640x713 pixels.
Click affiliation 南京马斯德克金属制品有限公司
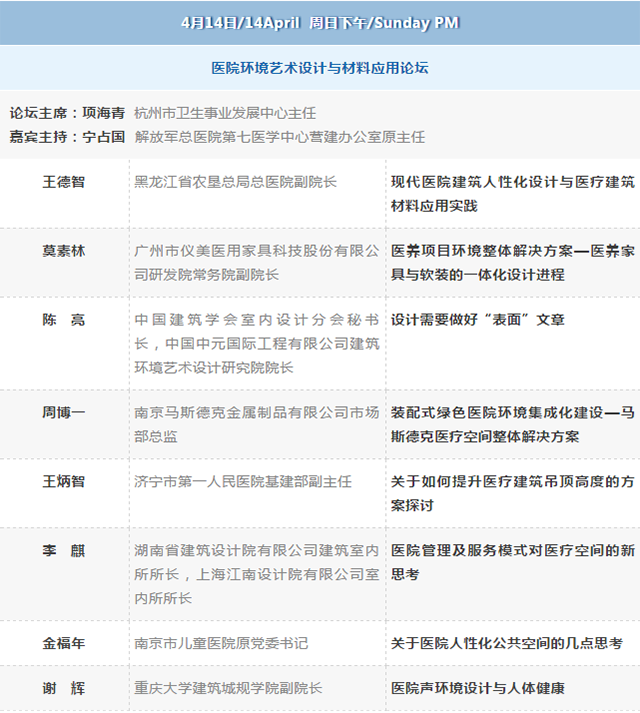pyautogui.click(x=257, y=412)
